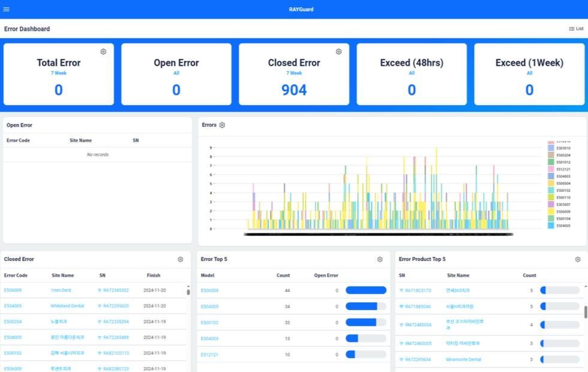Toggle E500102 legend entry in Errors chart
This screenshot has width=588, height=372.
click(559, 190)
